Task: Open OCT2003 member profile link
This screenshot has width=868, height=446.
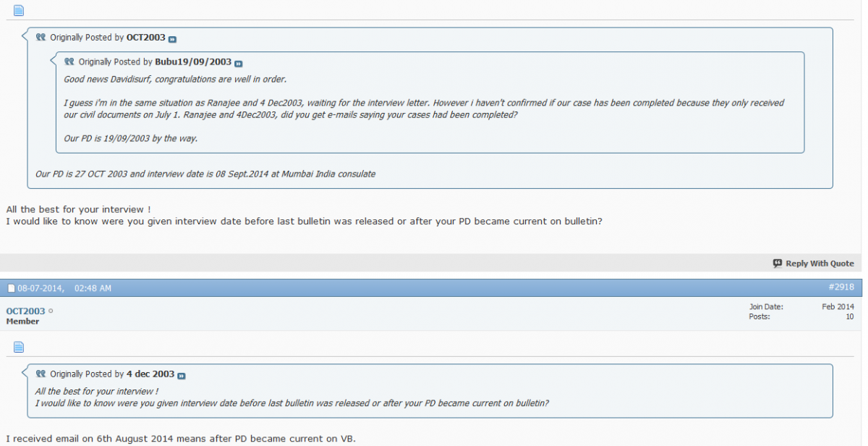Action: 26,311
